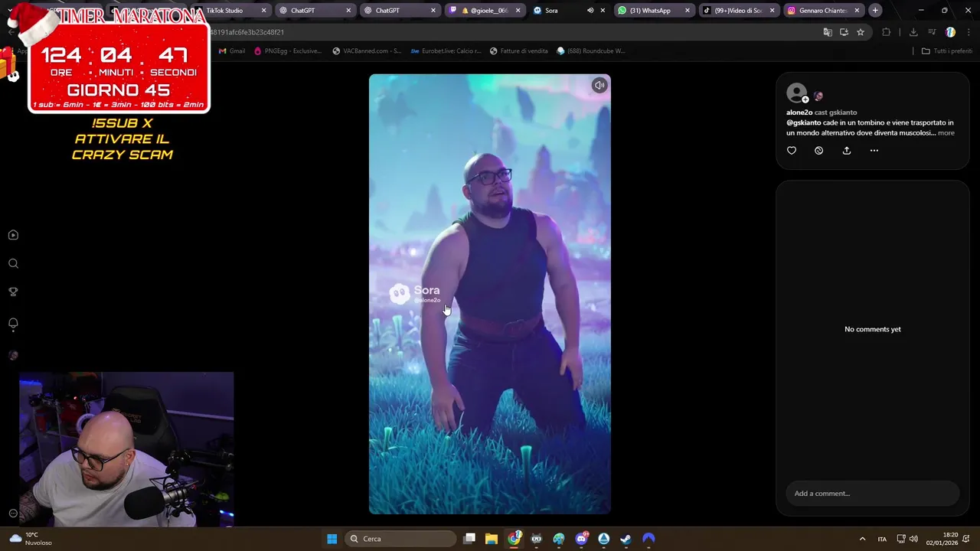The image size is (980, 551).
Task: Share the video using the upload-arrow icon
Action: pos(847,151)
